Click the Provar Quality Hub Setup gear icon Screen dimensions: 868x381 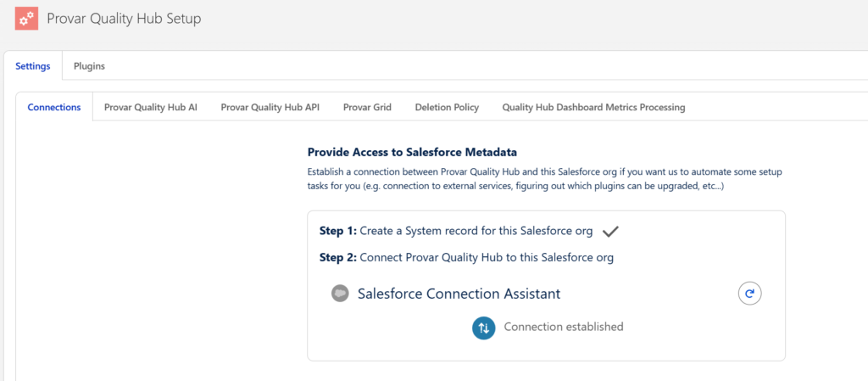(x=25, y=18)
